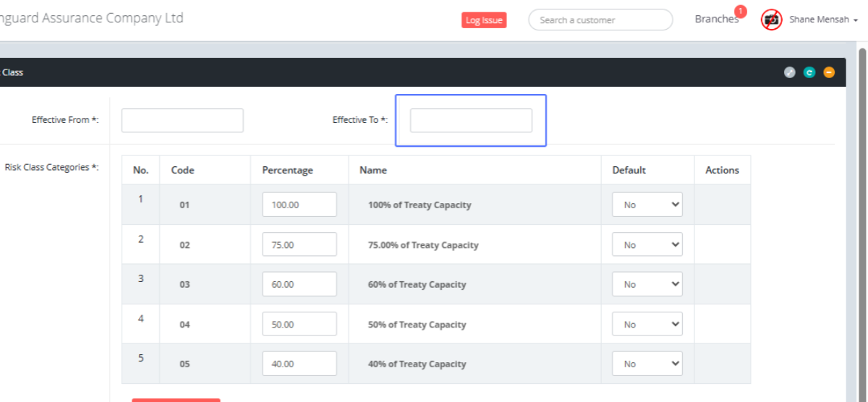Click the 40.00 percentage input

[299, 364]
